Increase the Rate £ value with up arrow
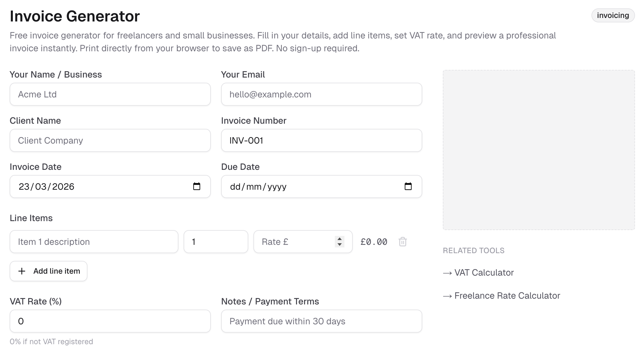 340,239
